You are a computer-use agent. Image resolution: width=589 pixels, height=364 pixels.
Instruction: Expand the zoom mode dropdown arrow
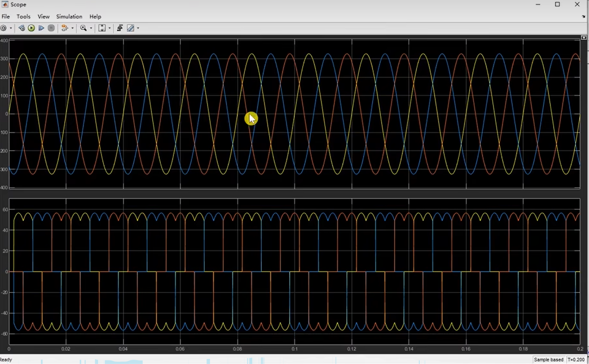click(91, 28)
